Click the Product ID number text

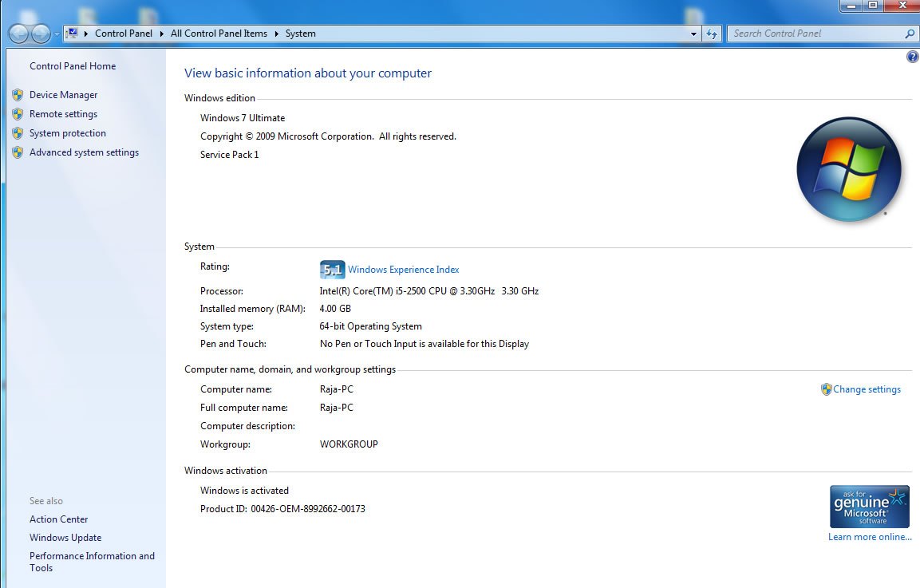tap(307, 509)
